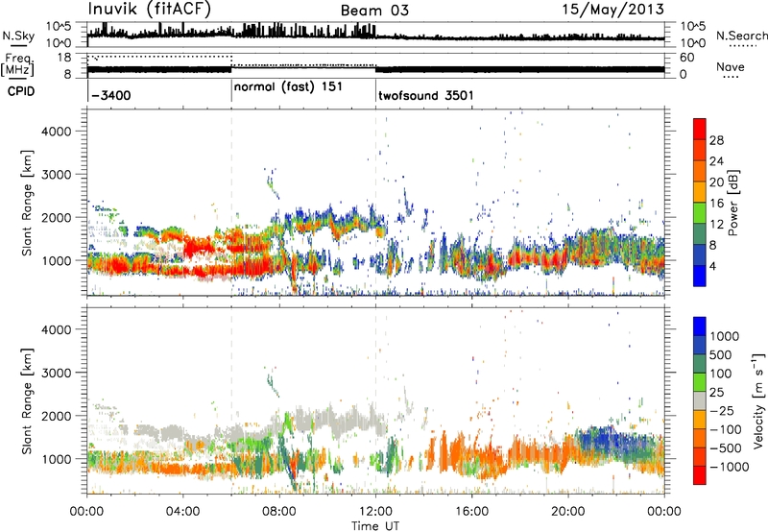Click the 15/May/2013 date text

[612, 10]
